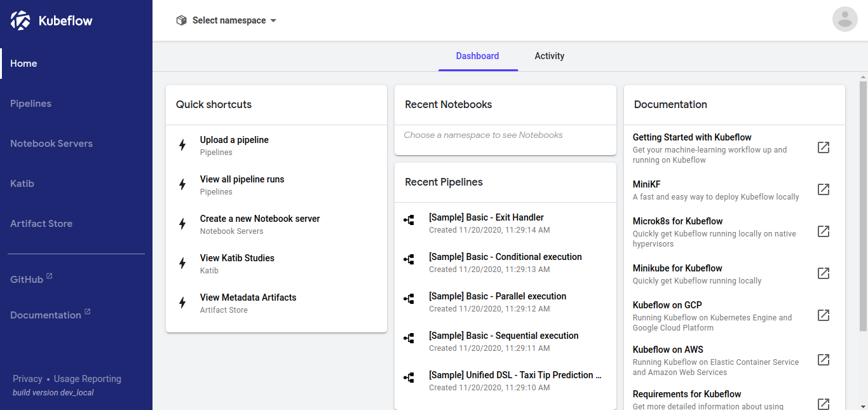The width and height of the screenshot is (868, 410).
Task: Go to Notebook Servers in sidebar
Action: point(51,144)
